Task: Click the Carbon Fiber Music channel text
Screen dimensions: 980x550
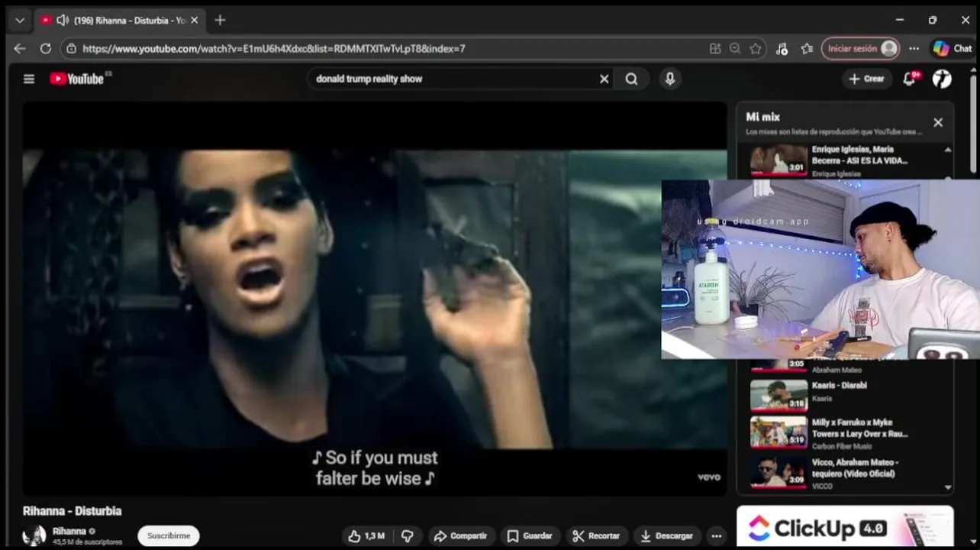Action: click(842, 446)
